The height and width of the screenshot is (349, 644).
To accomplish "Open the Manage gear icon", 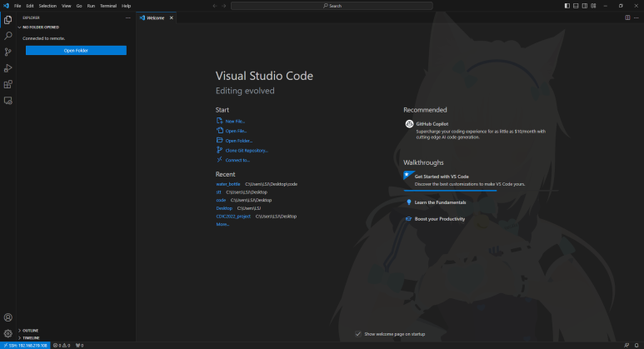I will point(7,333).
